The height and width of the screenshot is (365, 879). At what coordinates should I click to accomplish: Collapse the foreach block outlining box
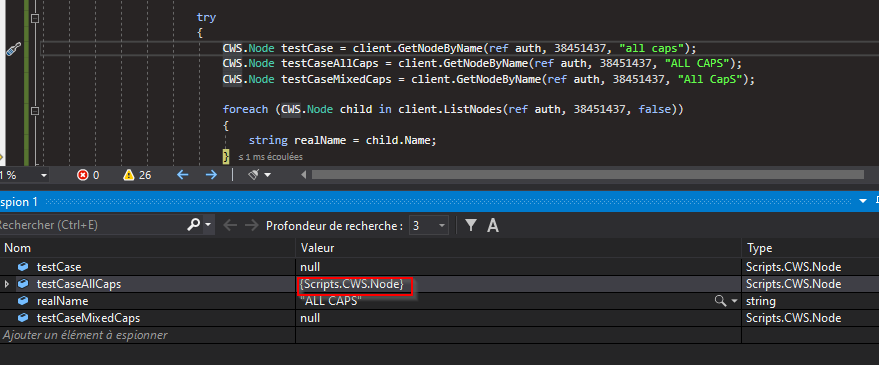coord(35,110)
